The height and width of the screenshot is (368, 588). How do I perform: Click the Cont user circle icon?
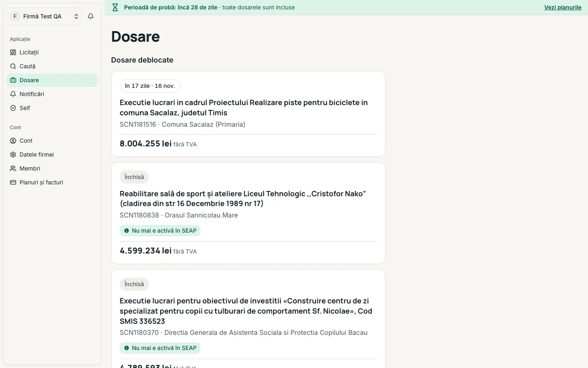(x=13, y=141)
